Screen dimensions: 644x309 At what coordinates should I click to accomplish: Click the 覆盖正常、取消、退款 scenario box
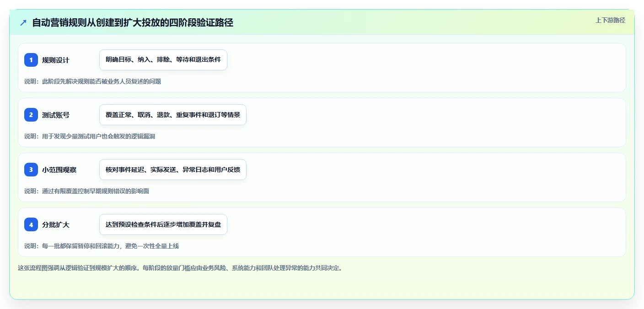coord(173,115)
